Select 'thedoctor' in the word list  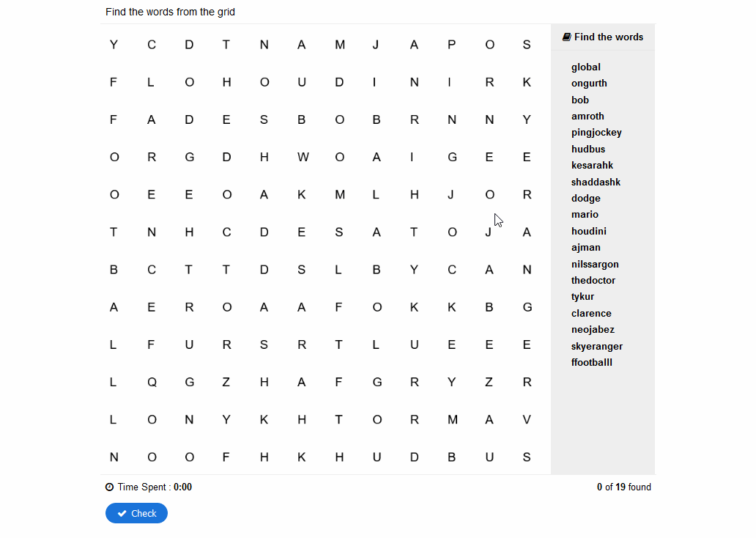(593, 280)
